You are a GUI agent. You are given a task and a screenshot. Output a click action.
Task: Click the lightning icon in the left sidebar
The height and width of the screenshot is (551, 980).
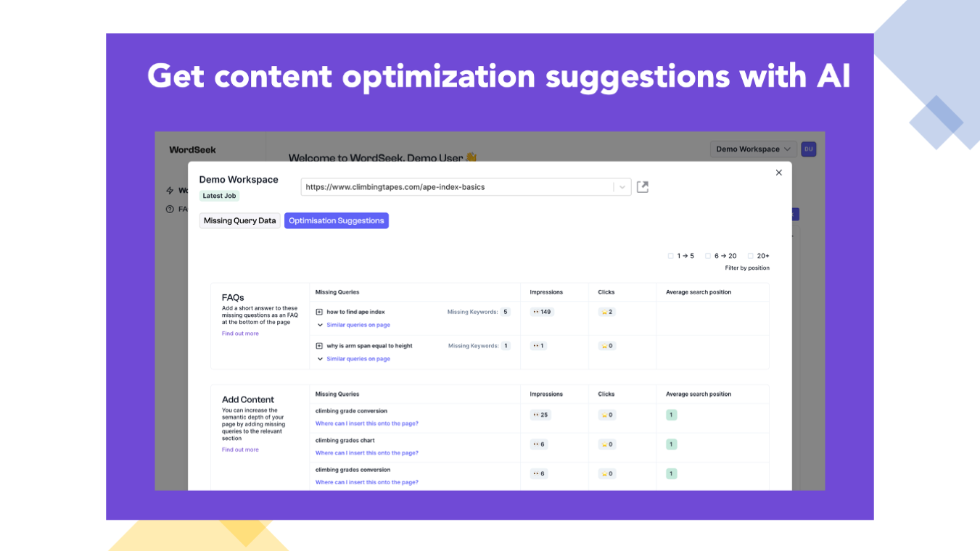[170, 191]
